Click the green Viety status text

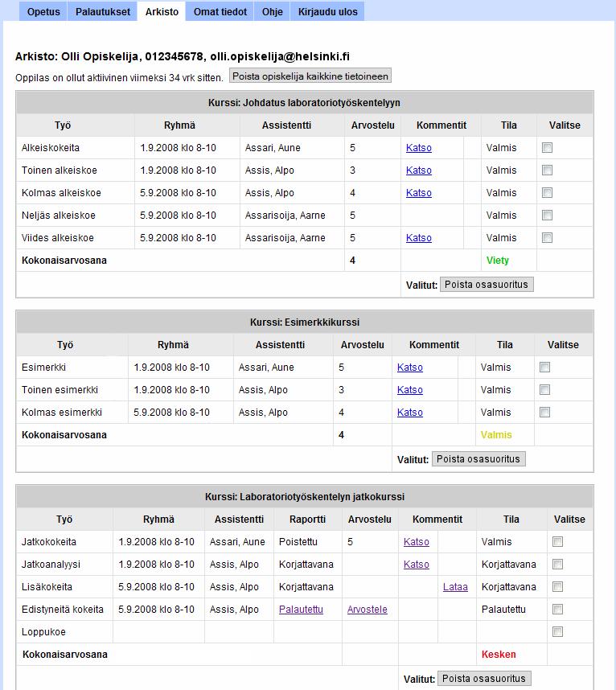pyautogui.click(x=498, y=260)
